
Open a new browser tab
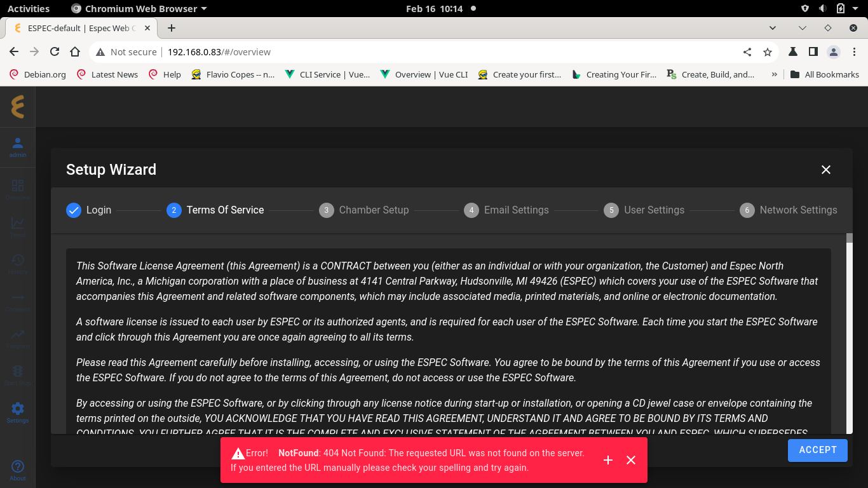pyautogui.click(x=172, y=28)
